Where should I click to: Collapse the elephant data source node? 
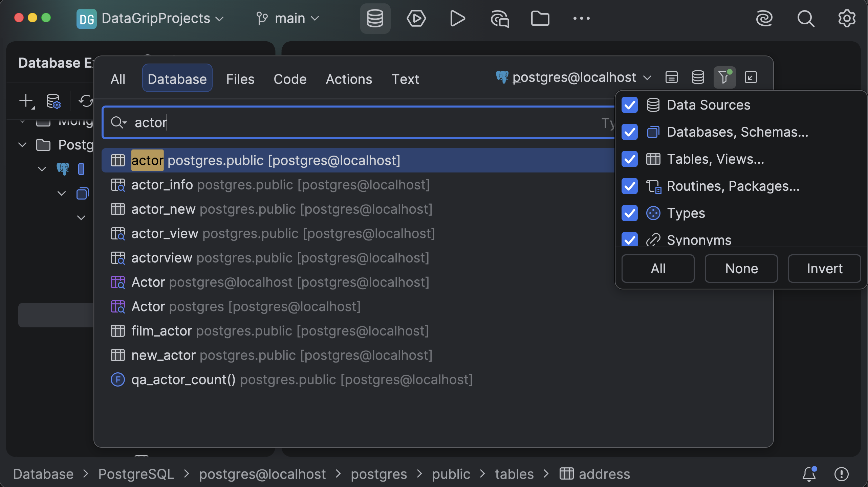tap(42, 169)
